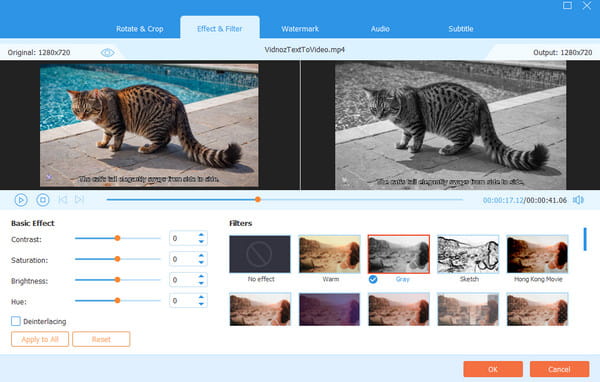
Task: Click the Apply to All button
Action: (x=40, y=339)
